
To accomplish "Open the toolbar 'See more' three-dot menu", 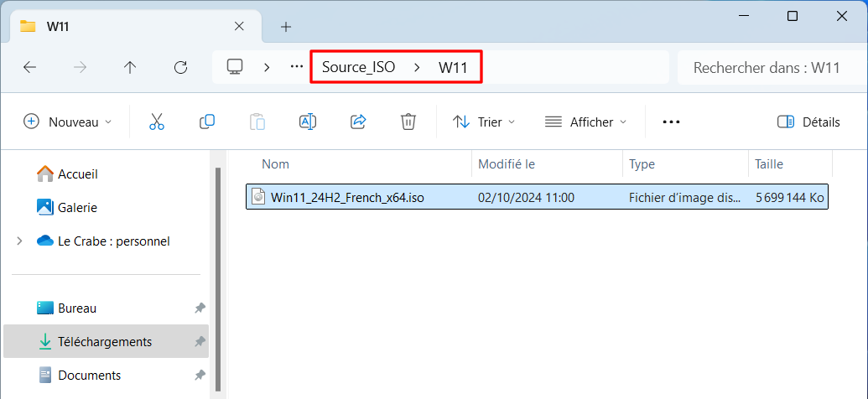I will 671,122.
